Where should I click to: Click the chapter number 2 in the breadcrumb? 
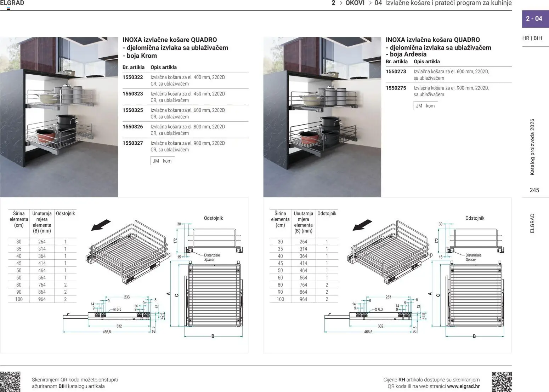(333, 3)
